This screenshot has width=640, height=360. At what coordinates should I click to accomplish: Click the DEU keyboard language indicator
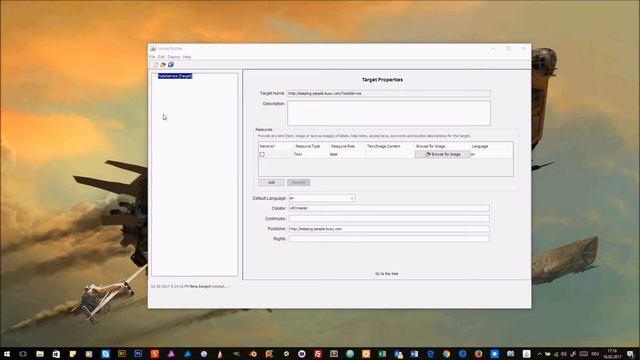tap(595, 354)
